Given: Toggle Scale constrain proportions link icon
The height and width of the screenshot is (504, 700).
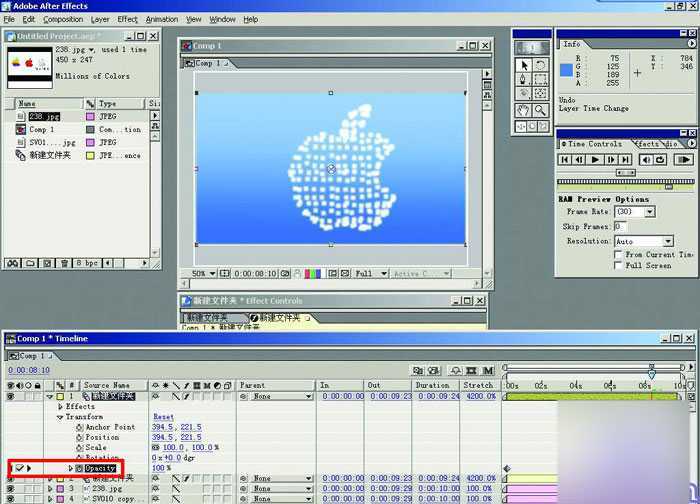Looking at the screenshot, I should [x=156, y=447].
